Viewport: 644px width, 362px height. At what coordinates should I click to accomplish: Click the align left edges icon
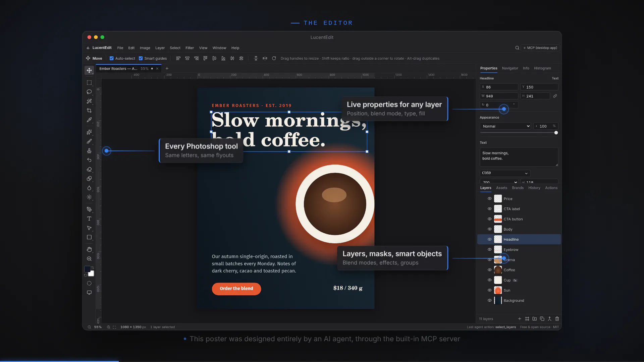pyautogui.click(x=178, y=58)
